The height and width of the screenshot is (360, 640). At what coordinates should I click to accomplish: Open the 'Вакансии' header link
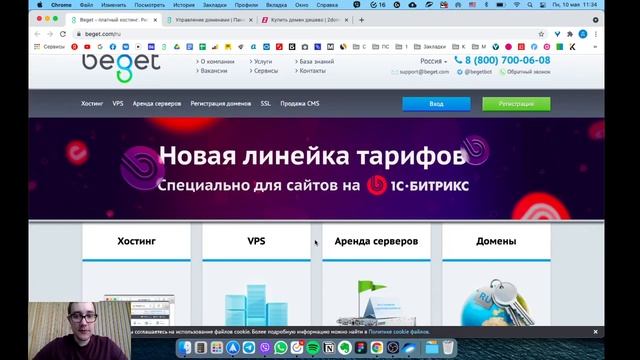click(213, 71)
